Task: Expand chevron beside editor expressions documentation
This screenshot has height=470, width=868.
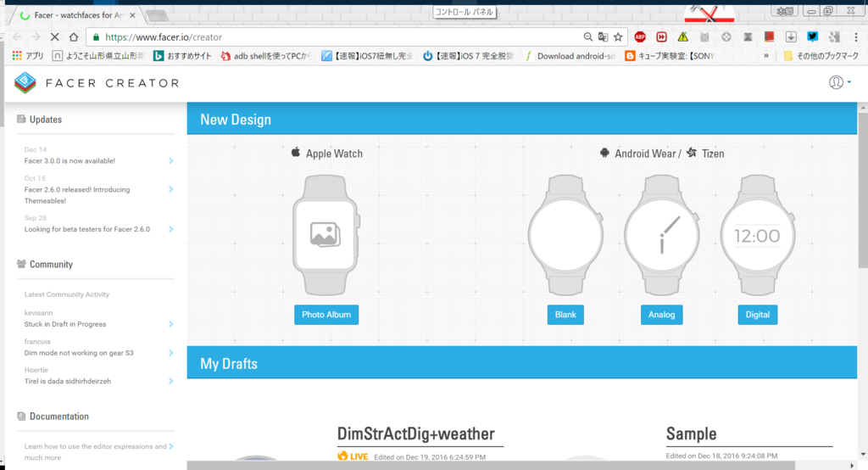Action: pyautogui.click(x=170, y=446)
